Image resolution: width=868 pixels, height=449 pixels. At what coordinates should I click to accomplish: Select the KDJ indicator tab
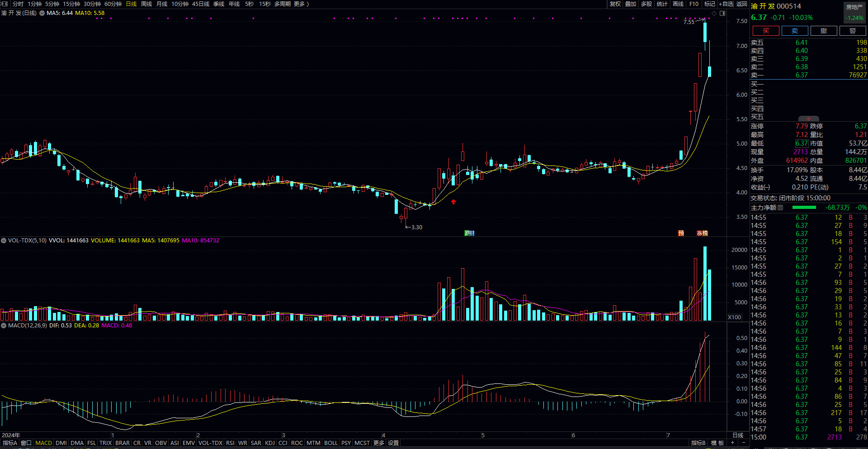[x=270, y=443]
